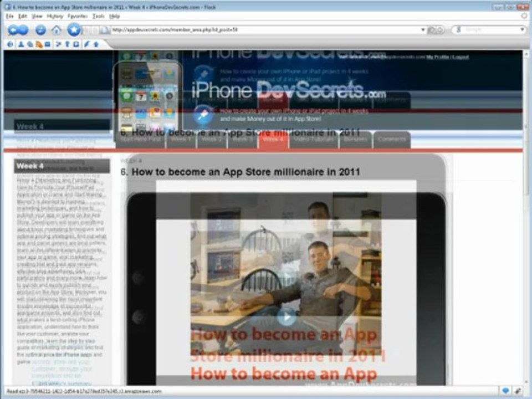Open the View menu

[37, 16]
